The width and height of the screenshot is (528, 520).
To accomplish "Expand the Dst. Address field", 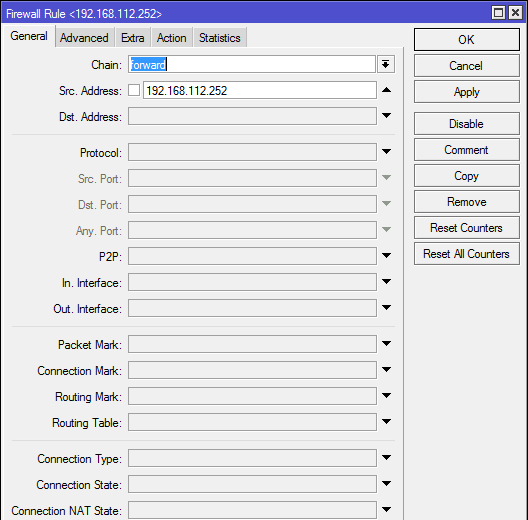I will point(387,116).
